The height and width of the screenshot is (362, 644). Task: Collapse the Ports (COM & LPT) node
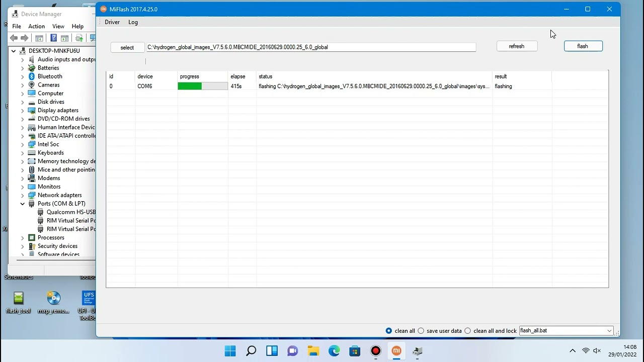point(23,204)
